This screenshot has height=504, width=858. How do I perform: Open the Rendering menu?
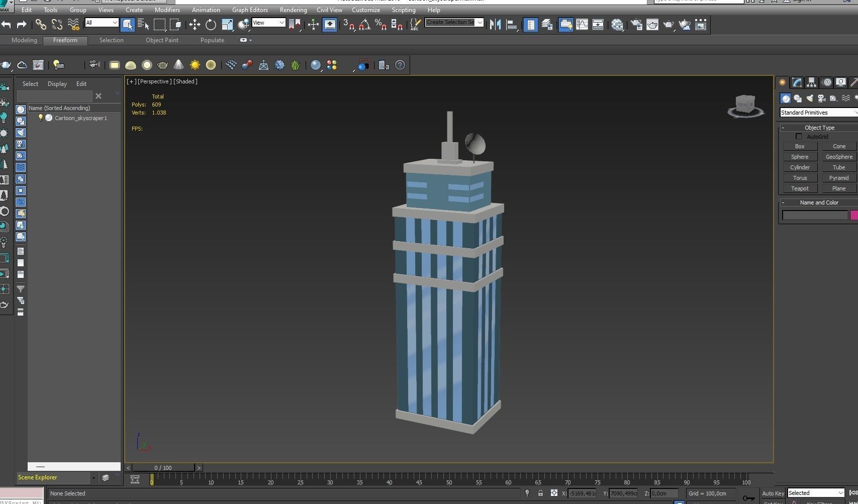[293, 10]
